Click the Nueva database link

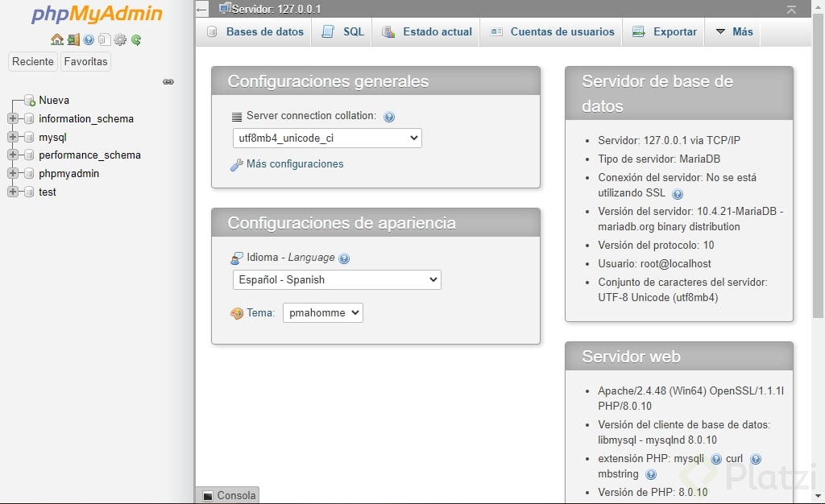[x=54, y=100]
